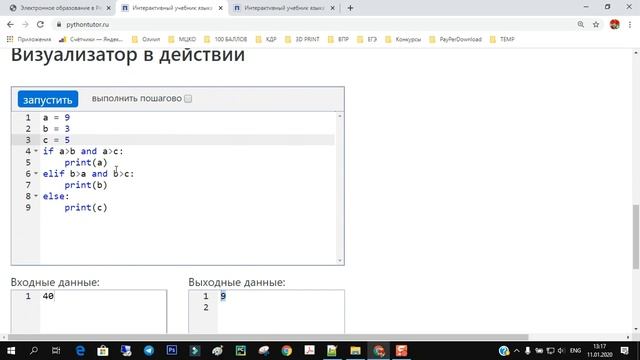Image resolution: width=640 pixels, height=360 pixels.
Task: Open the Олимп bookmarks folder
Action: [146, 39]
